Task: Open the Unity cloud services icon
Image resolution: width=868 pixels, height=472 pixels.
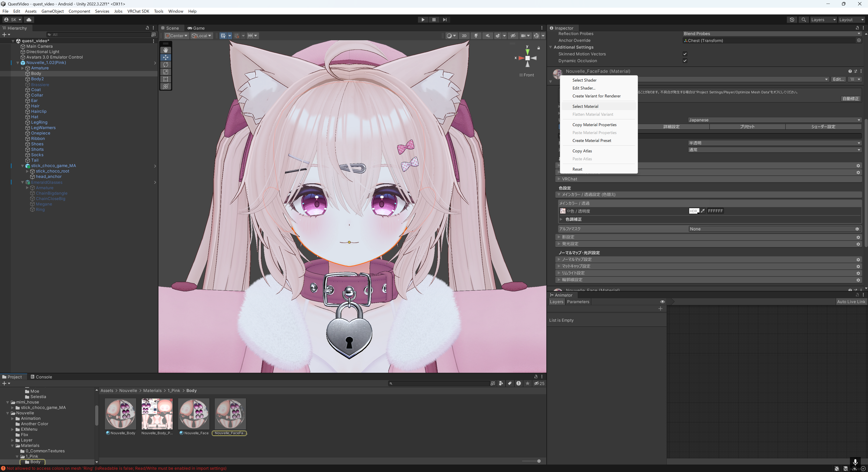Action: pyautogui.click(x=29, y=19)
